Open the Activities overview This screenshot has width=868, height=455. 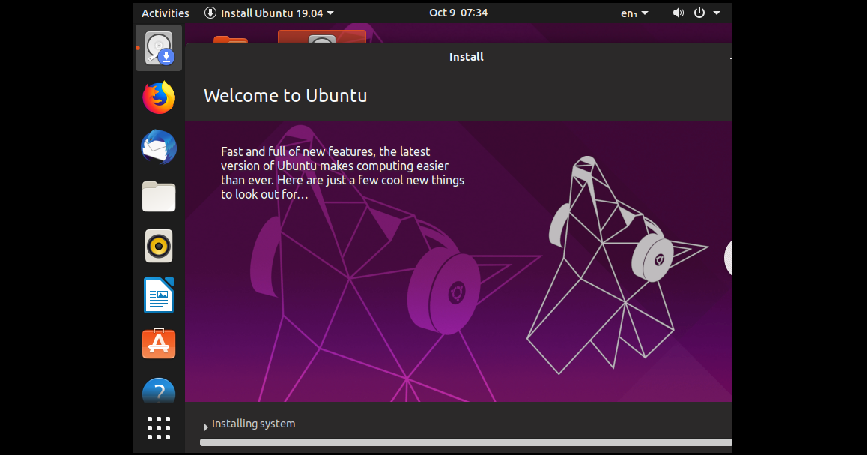(x=165, y=13)
